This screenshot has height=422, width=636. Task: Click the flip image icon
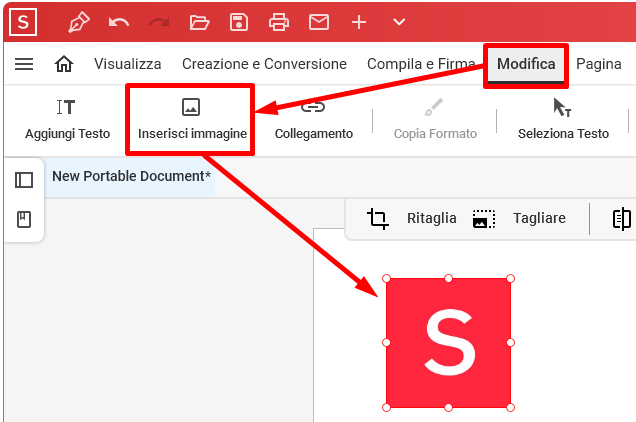pyautogui.click(x=621, y=219)
